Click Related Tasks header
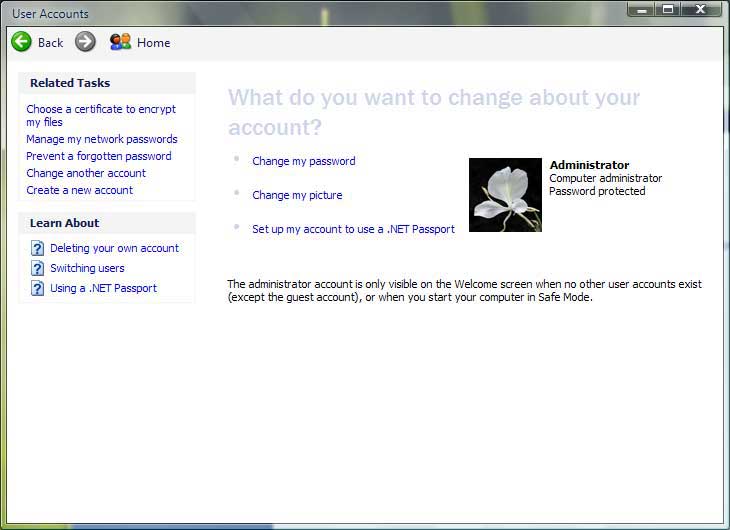Image resolution: width=730 pixels, height=530 pixels. coord(70,83)
